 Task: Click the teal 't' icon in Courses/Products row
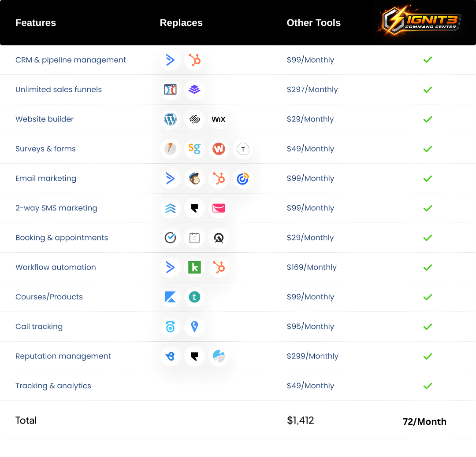coord(195,297)
